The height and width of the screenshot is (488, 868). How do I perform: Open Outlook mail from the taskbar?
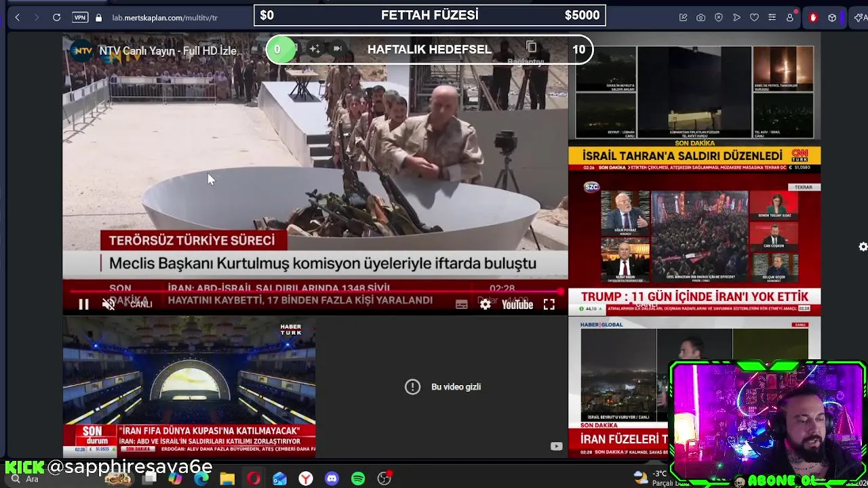click(279, 479)
